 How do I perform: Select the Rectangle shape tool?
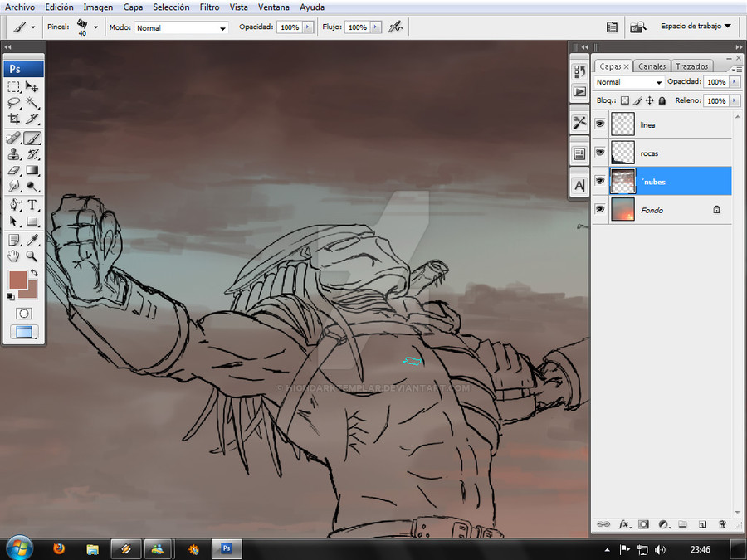click(x=32, y=221)
